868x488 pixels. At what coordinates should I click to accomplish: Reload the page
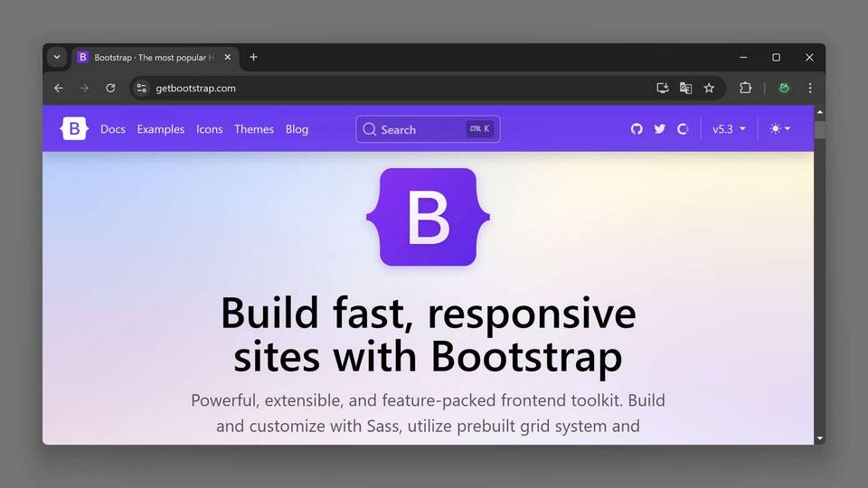coord(110,88)
